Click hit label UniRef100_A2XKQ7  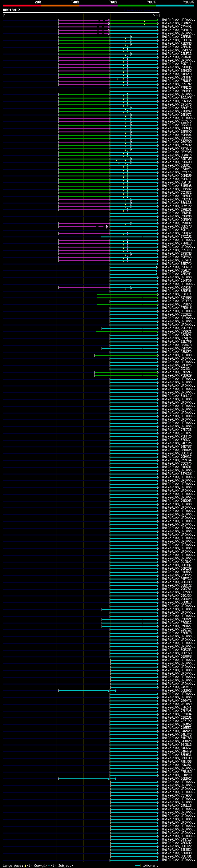[x=176, y=287]
